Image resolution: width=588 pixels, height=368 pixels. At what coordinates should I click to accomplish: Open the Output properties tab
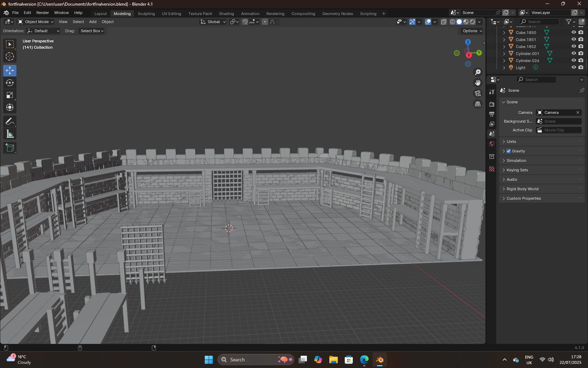[492, 114]
